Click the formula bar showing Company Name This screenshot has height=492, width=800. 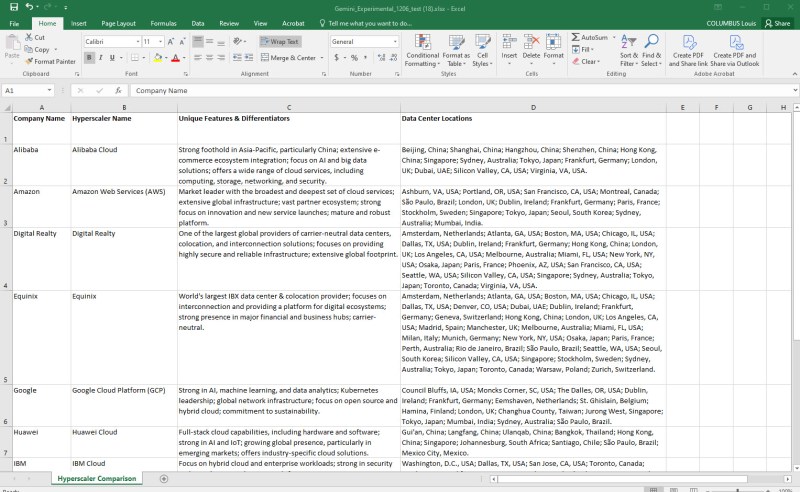coord(461,90)
